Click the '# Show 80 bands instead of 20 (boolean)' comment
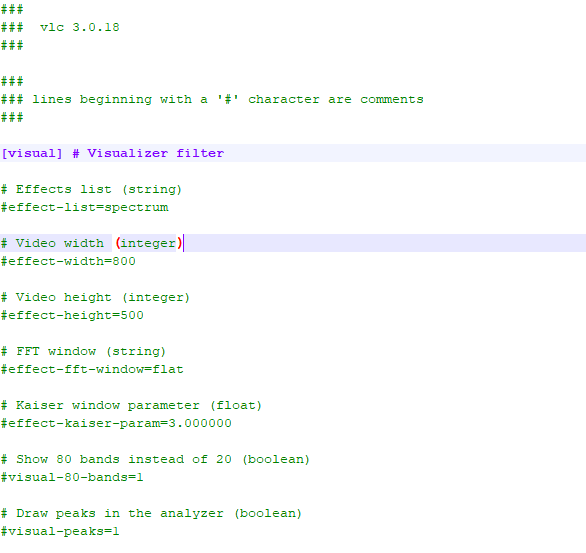This screenshot has width=586, height=553. 155,459
